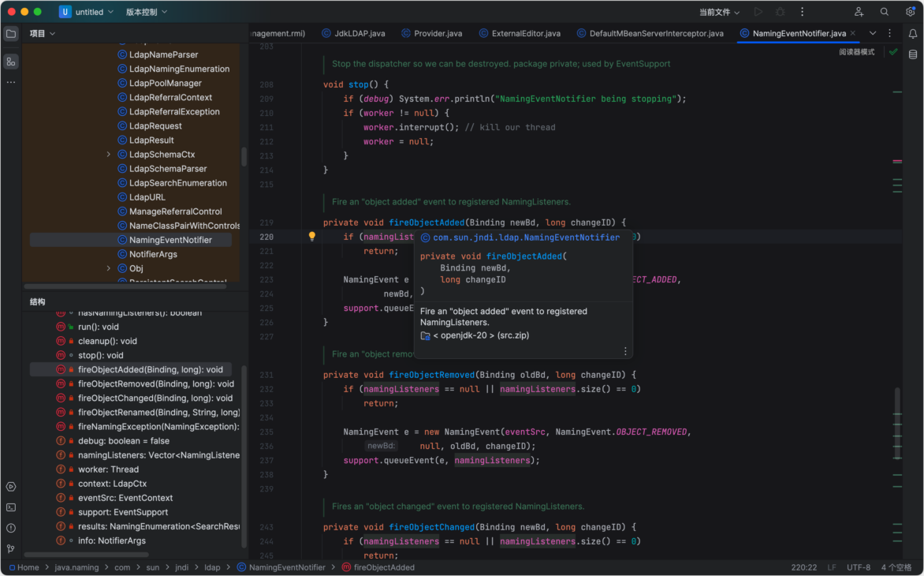
Task: Open more options in the documentation popup
Action: tap(625, 351)
